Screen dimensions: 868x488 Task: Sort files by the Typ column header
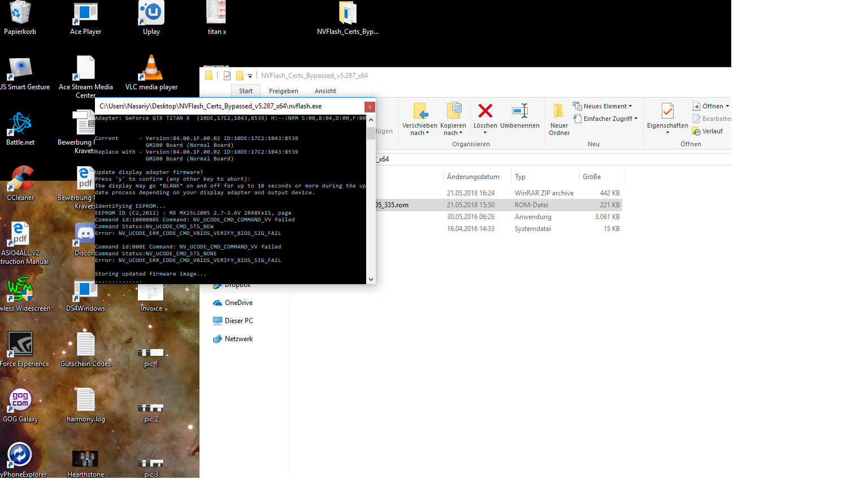click(x=545, y=177)
